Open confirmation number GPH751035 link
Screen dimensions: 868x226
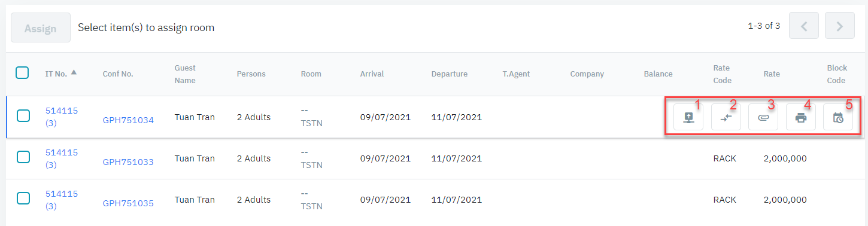coord(128,203)
